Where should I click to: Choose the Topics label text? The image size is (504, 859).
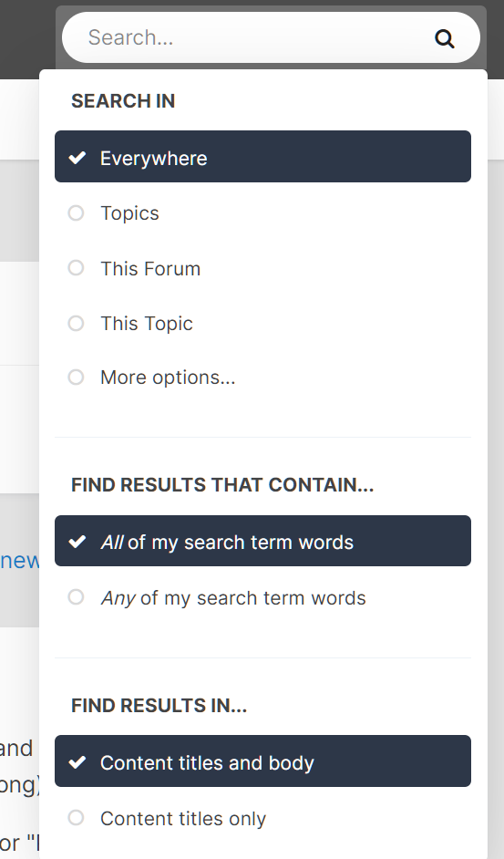(x=129, y=213)
